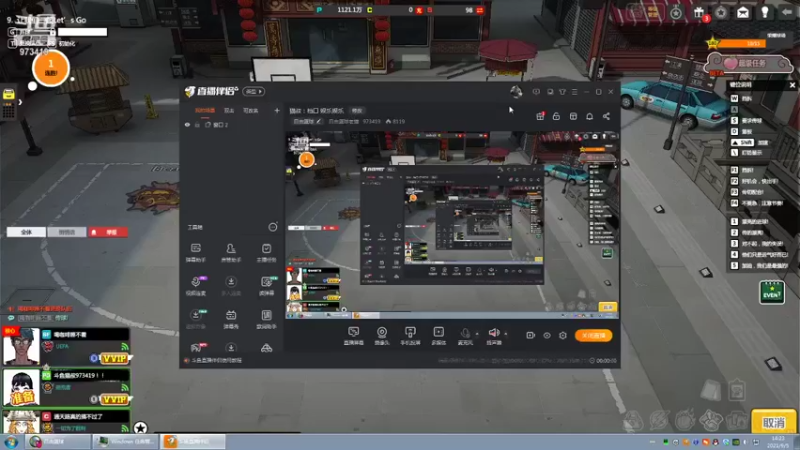Click the orange stop streaming button
Viewport: 800px width, 450px height.
[593, 335]
